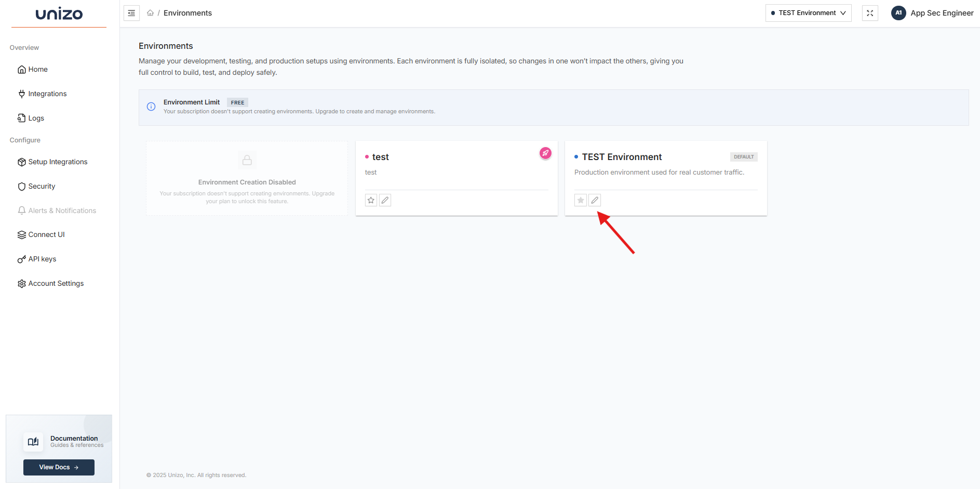Toggle the star on TEST Environment card
980x489 pixels.
pos(581,200)
